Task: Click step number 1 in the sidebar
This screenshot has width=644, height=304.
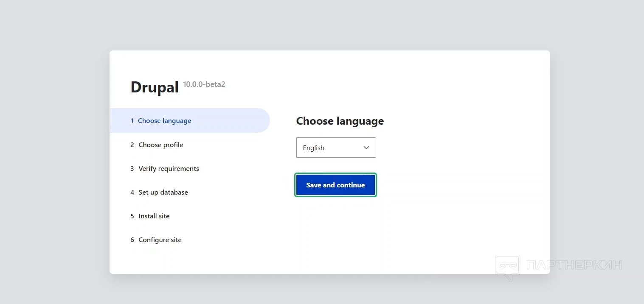Action: coord(132,121)
